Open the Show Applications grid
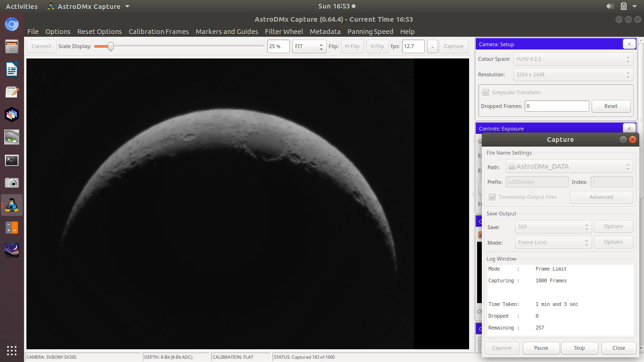This screenshot has width=644, height=362. click(11, 351)
